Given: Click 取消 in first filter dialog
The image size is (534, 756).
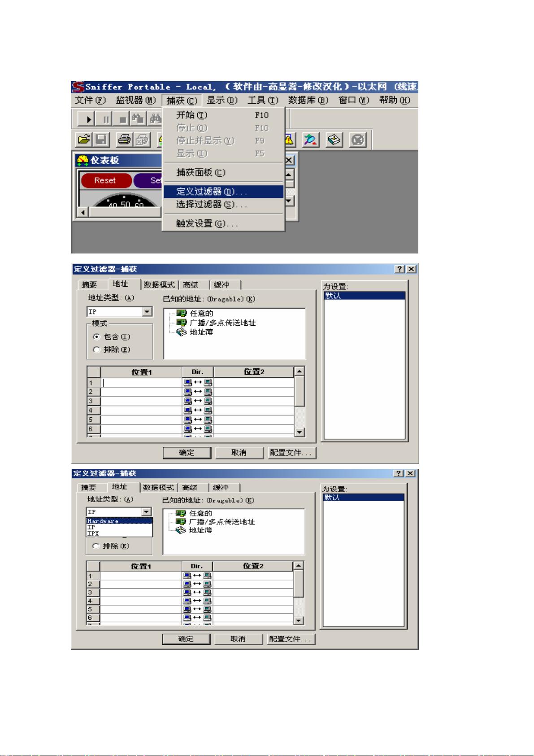Looking at the screenshot, I should point(239,453).
